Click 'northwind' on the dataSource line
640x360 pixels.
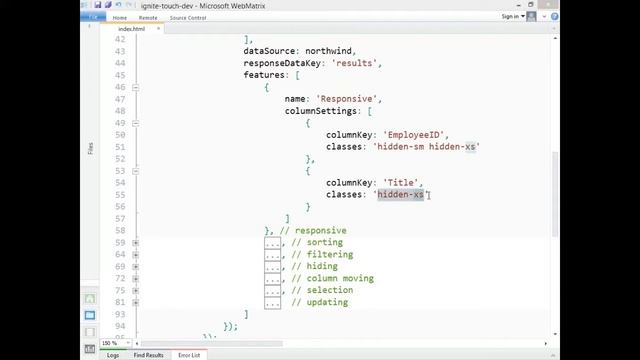click(328, 51)
